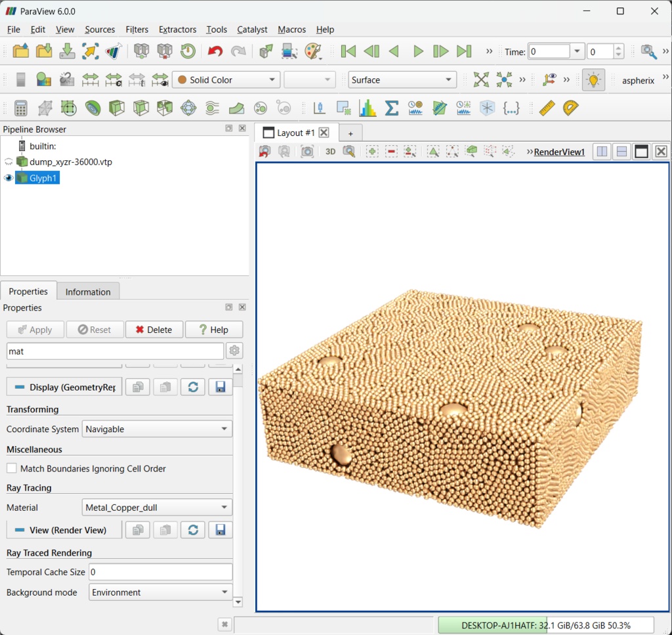
Task: Open the Coordinate System dropdown
Action: tap(156, 429)
